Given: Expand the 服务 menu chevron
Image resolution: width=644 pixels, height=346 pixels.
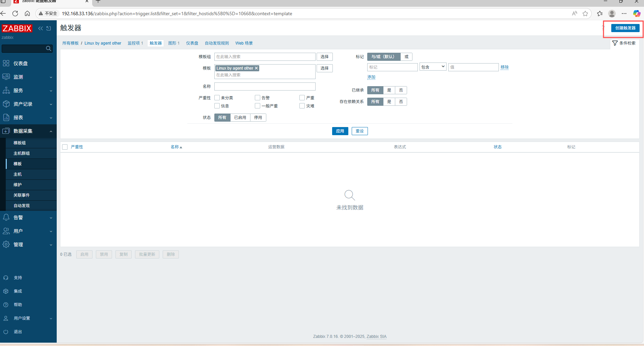Looking at the screenshot, I should [51, 91].
